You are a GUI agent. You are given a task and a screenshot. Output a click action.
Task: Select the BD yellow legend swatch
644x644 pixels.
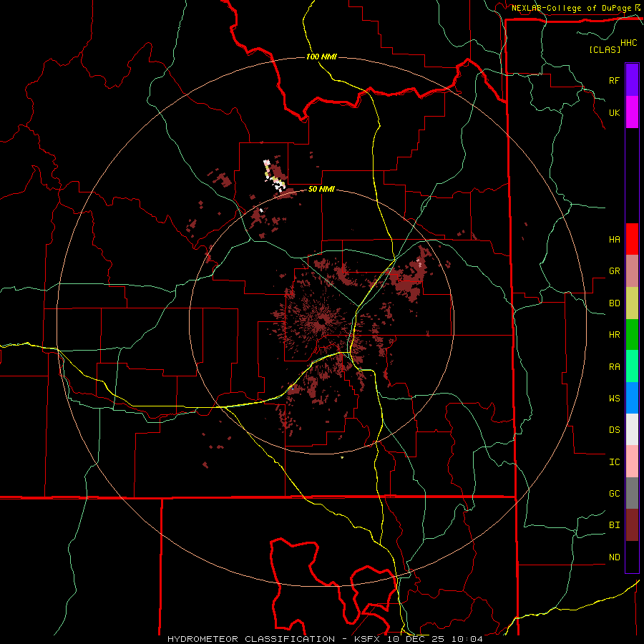click(x=632, y=303)
